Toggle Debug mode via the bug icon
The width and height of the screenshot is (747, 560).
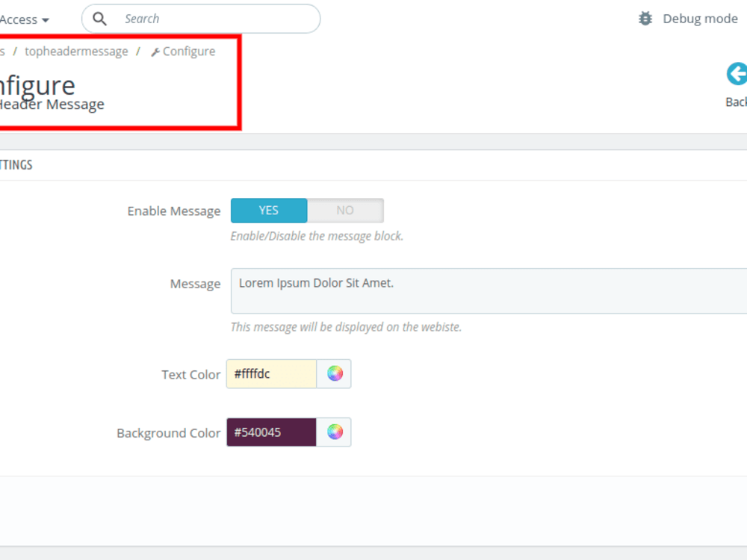pos(644,18)
